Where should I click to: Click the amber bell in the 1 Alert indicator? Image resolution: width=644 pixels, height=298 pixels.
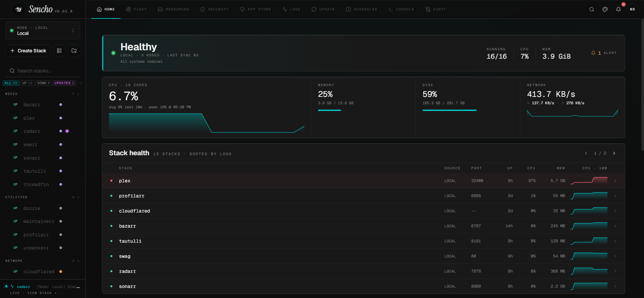point(593,53)
